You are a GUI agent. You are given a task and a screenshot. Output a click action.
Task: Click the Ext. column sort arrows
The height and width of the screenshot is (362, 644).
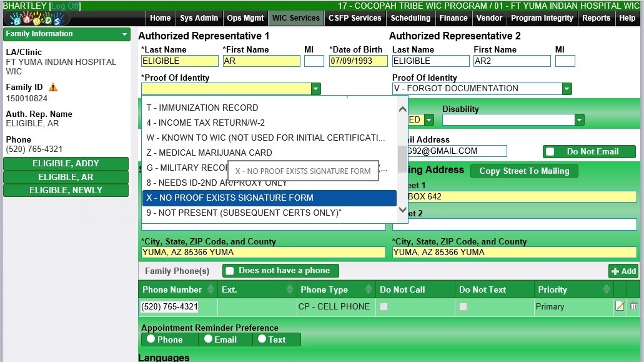[289, 289]
